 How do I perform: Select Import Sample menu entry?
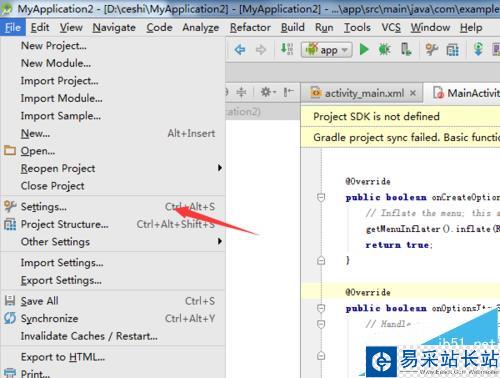(x=113, y=116)
